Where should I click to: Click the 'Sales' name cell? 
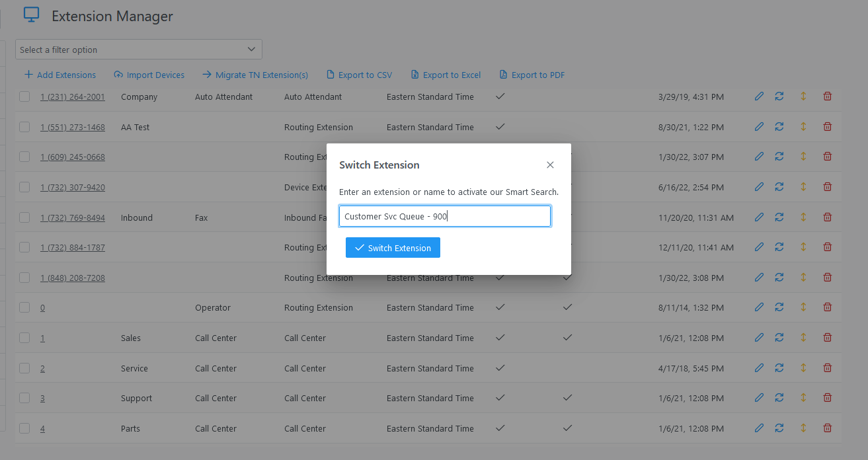click(131, 338)
